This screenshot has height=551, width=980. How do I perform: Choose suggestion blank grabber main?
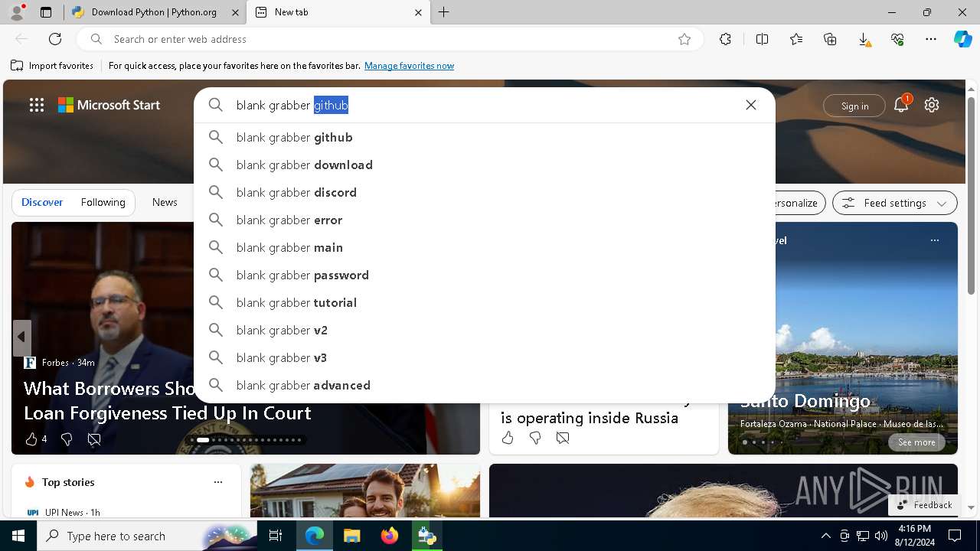[485, 247]
